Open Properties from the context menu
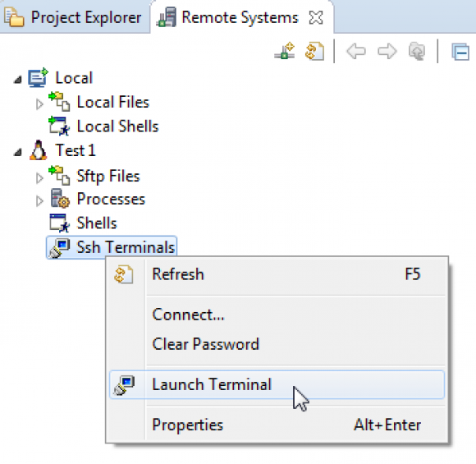476x464 pixels. [x=277, y=425]
